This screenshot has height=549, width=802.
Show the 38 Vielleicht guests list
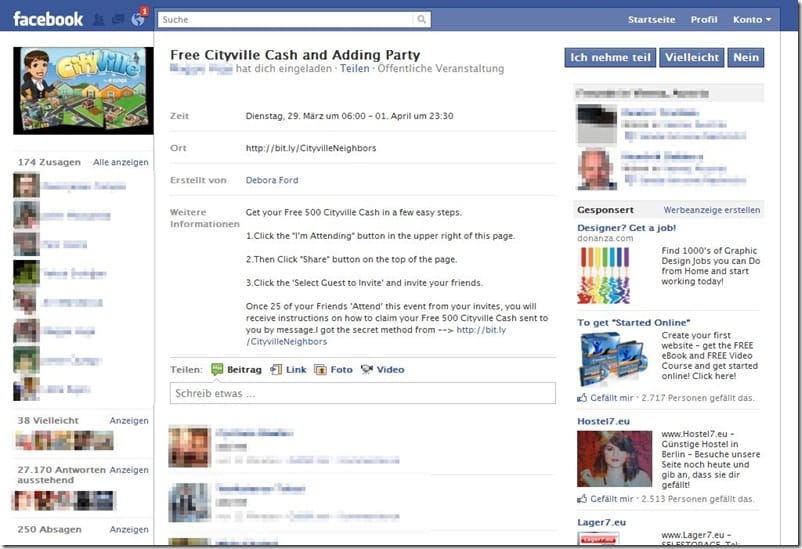coord(129,421)
